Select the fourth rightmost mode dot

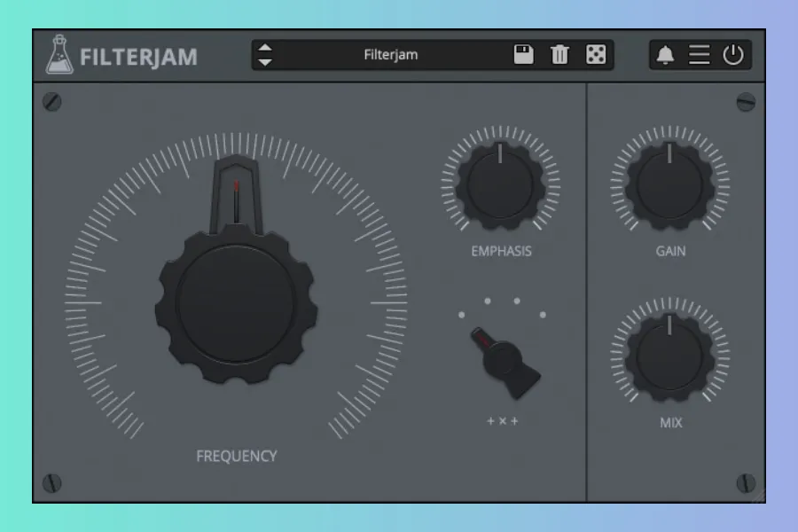(x=543, y=314)
